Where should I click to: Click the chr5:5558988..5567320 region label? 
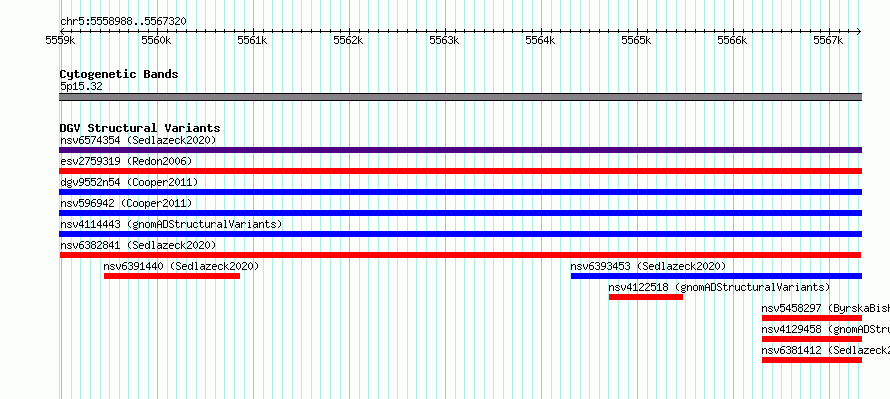coord(123,22)
